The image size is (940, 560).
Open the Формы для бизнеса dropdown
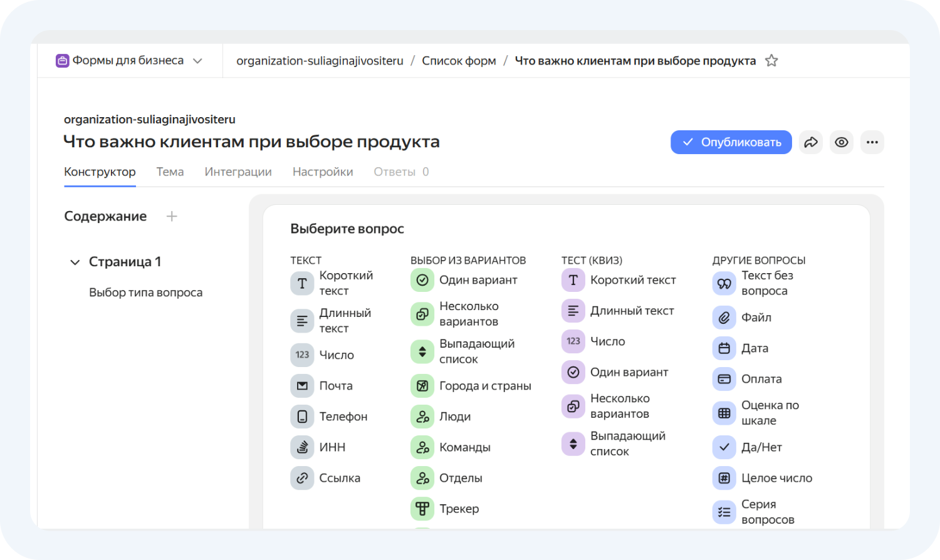tap(197, 61)
